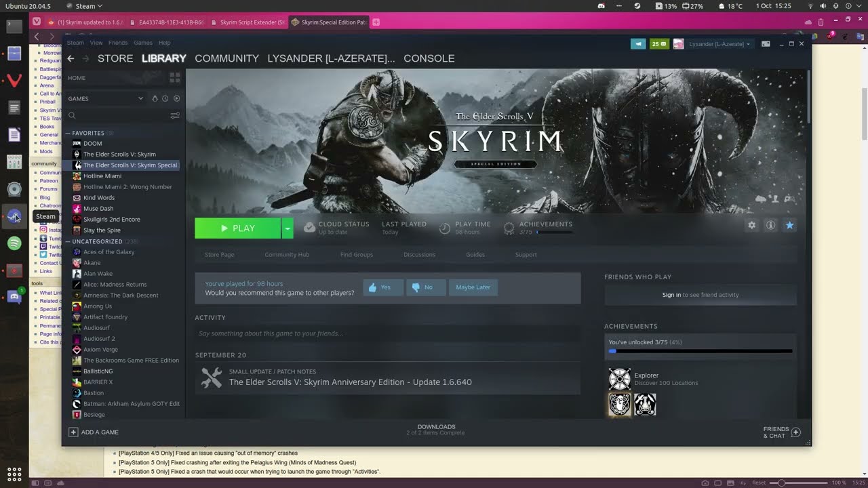This screenshot has width=868, height=488.
Task: Open the Find Groups link
Action: coord(357,255)
